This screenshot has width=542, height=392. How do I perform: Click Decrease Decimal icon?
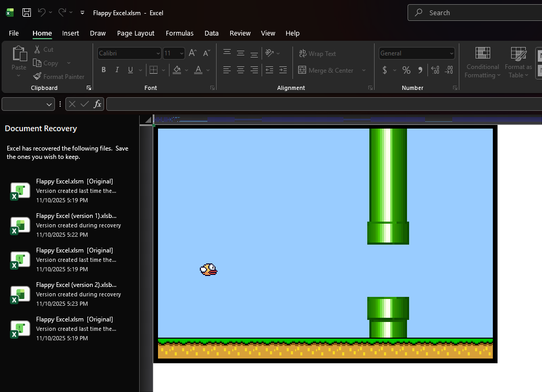(449, 70)
